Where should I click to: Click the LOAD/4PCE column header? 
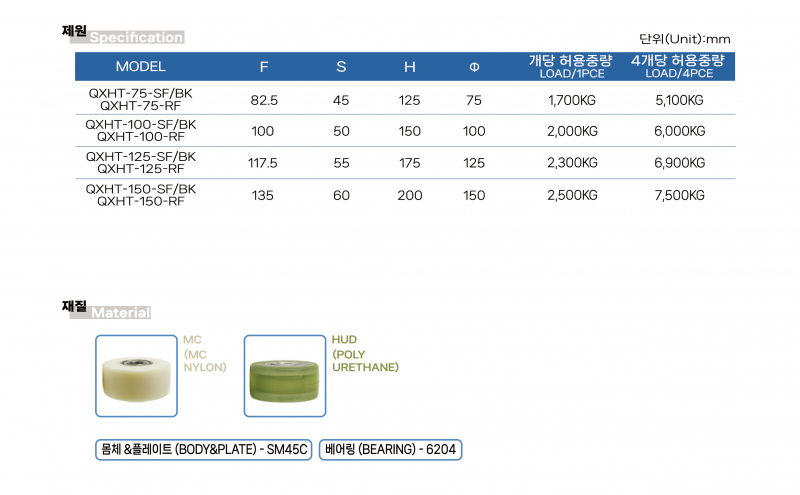pyautogui.click(x=678, y=66)
